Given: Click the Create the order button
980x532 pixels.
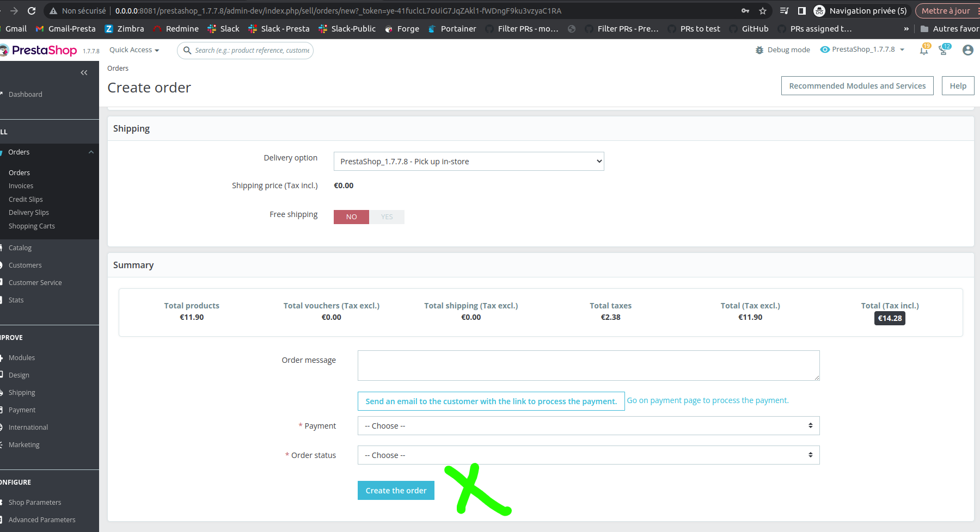Looking at the screenshot, I should pos(395,490).
